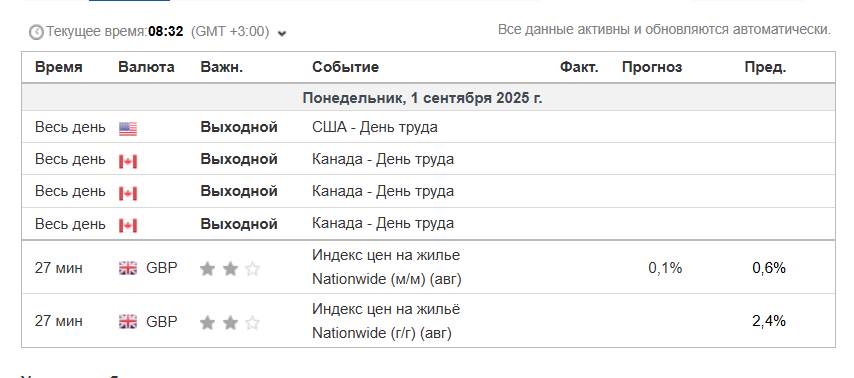Click the first Canada flag icon
The height and width of the screenshot is (378, 854).
point(128,161)
